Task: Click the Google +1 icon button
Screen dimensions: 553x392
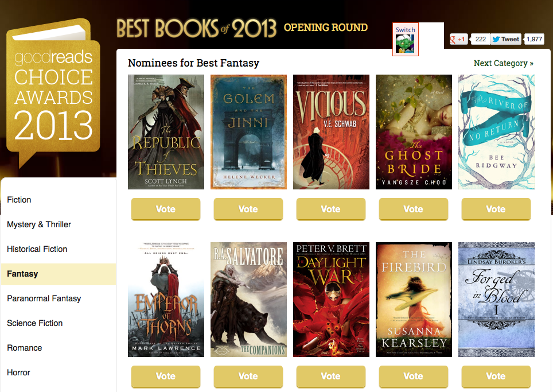Action: [x=458, y=39]
